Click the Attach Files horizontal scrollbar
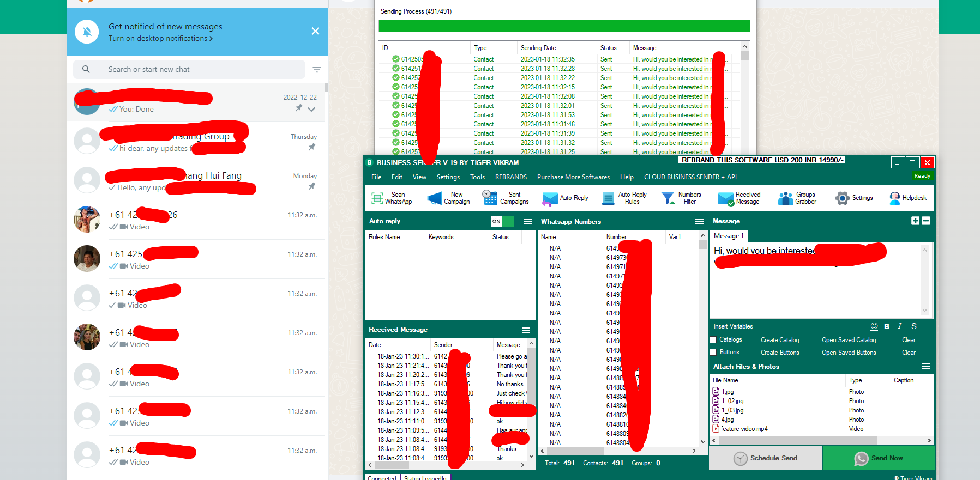Image resolution: width=980 pixels, height=480 pixels. 821,440
